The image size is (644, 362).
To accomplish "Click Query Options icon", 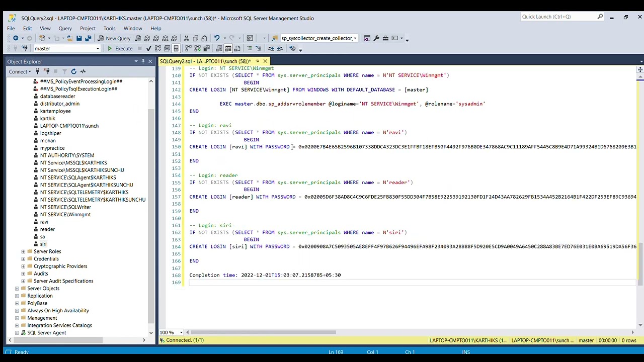I will point(167,49).
